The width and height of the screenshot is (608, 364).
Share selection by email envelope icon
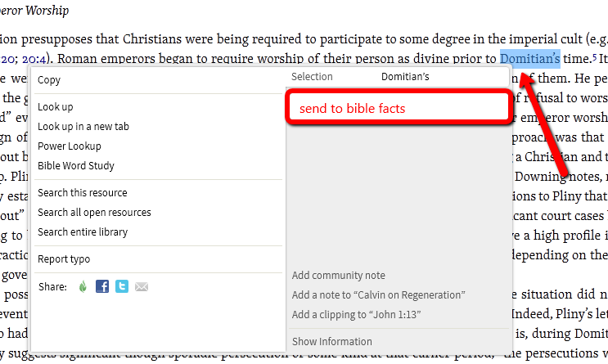point(142,286)
